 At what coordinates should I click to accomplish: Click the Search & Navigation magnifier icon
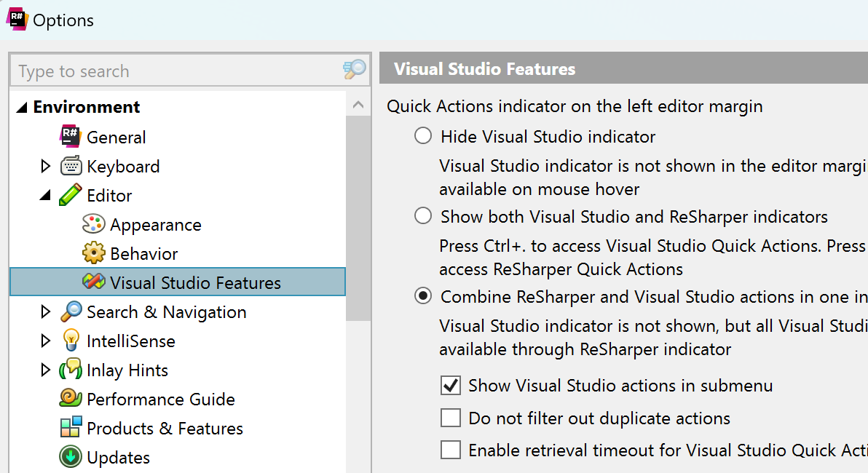point(71,311)
